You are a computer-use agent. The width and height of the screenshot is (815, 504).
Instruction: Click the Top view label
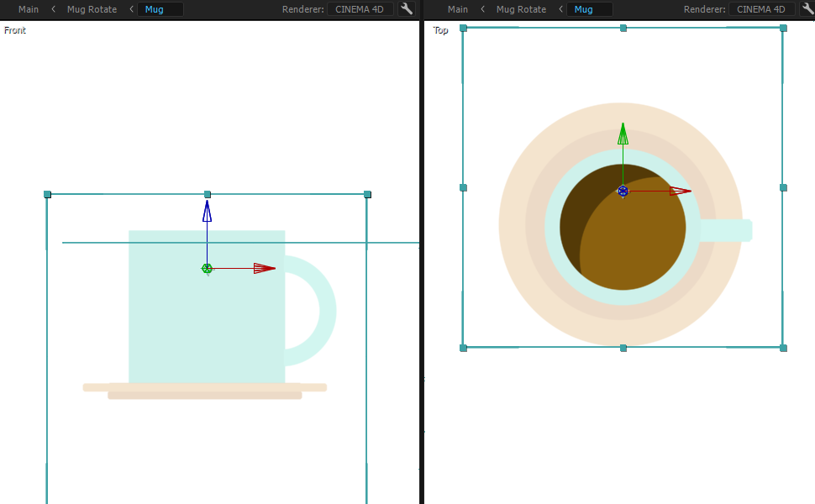pyautogui.click(x=440, y=30)
